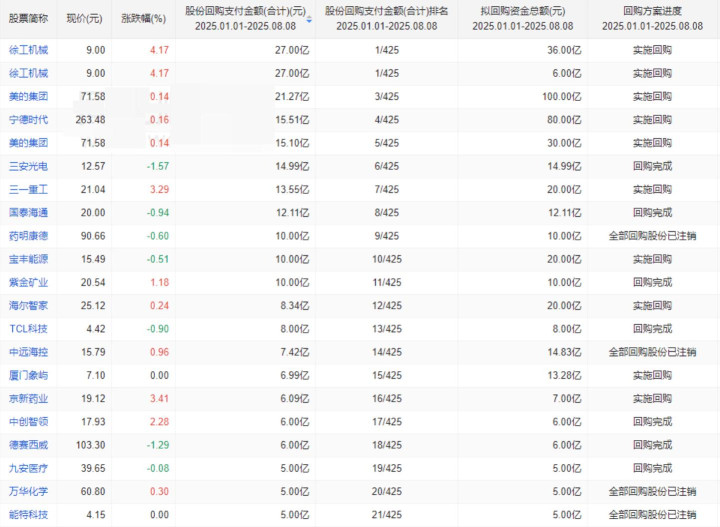
Task: Click the 回购方案进度 column header
Action: click(652, 18)
